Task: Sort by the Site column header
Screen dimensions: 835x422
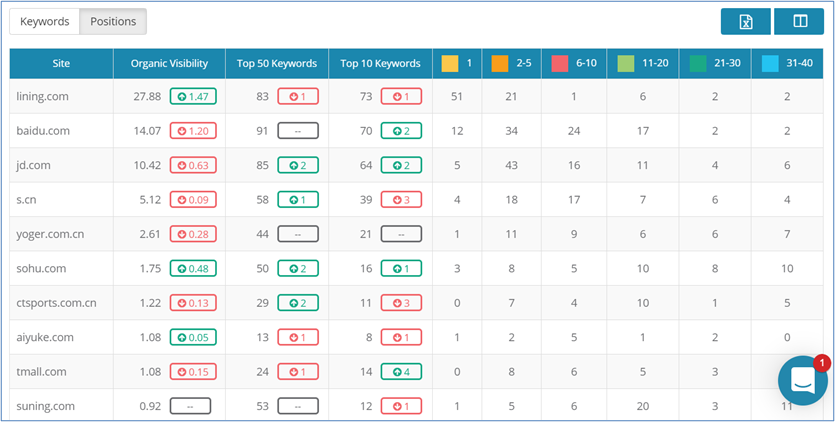Action: click(x=61, y=63)
